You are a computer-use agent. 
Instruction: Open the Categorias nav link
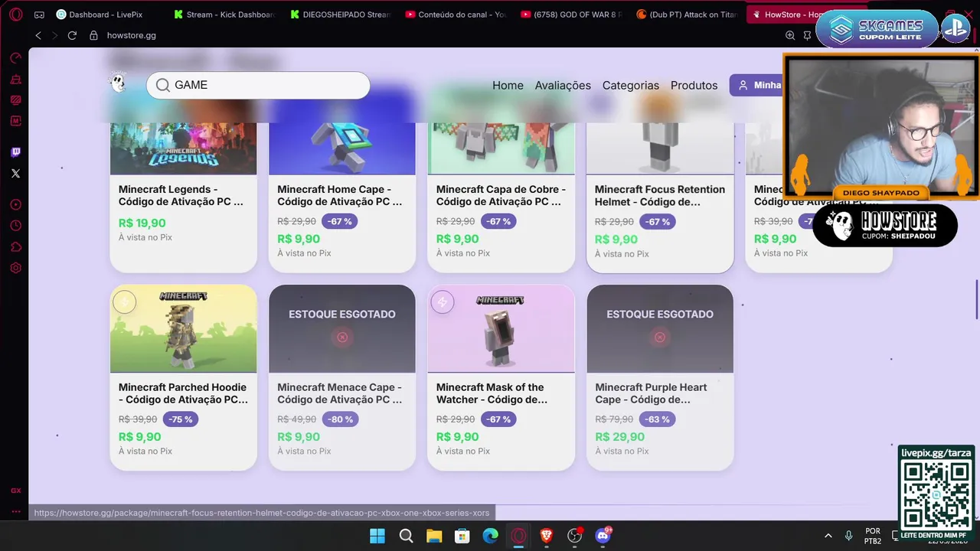pos(630,85)
